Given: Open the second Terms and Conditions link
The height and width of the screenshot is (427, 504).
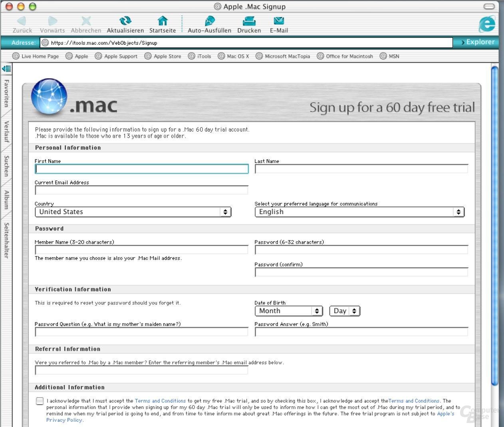Looking at the screenshot, I should [x=414, y=401].
